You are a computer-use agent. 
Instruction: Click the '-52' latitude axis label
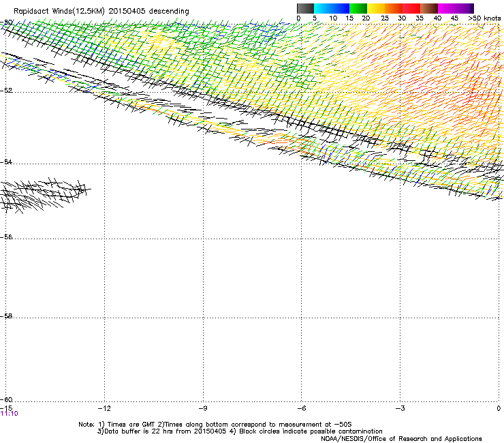pyautogui.click(x=6, y=91)
